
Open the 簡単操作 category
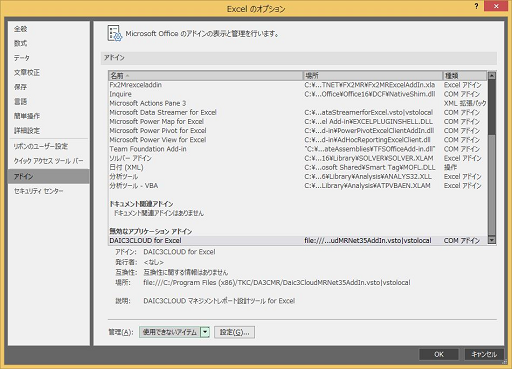pos(49,116)
